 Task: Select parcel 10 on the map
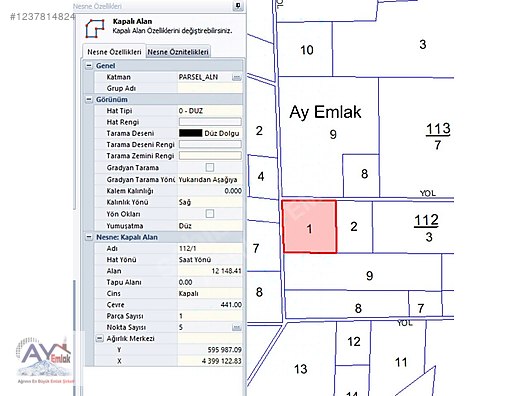[305, 50]
